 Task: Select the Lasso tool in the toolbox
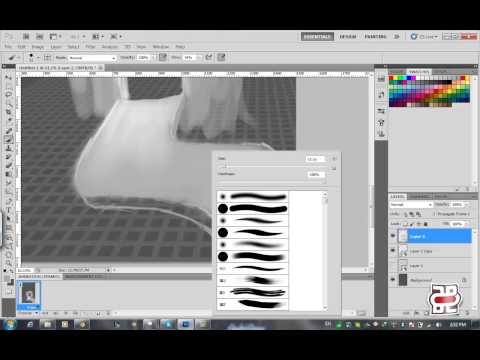coord(8,95)
